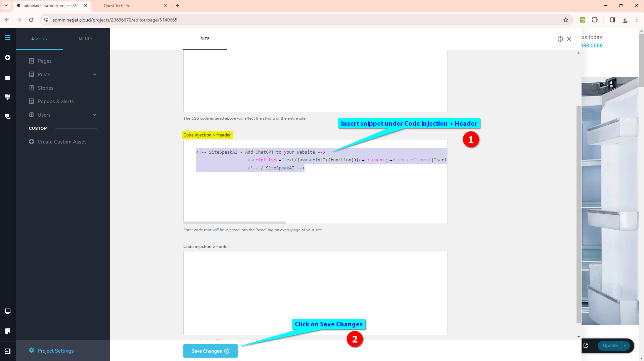
Task: Click the open in new window icon
Action: pyautogui.click(x=586, y=346)
